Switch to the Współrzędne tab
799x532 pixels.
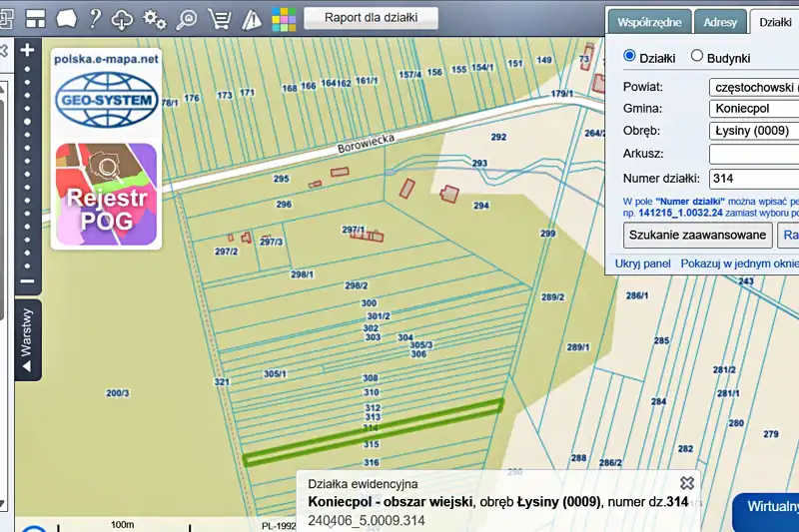650,21
